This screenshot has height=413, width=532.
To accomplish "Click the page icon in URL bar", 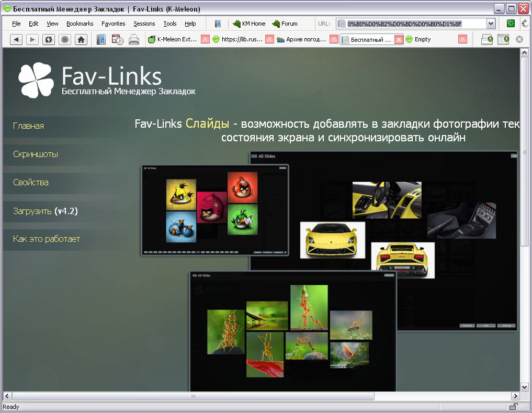I will [x=341, y=24].
